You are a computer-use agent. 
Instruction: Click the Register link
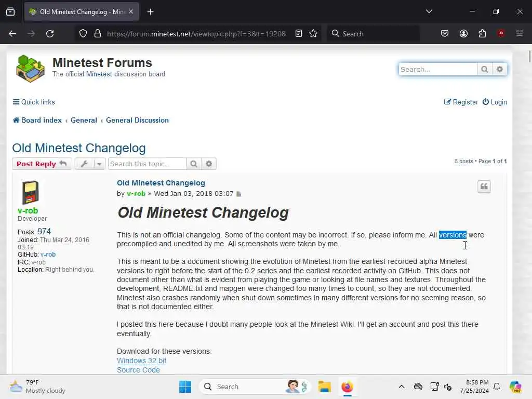(461, 102)
